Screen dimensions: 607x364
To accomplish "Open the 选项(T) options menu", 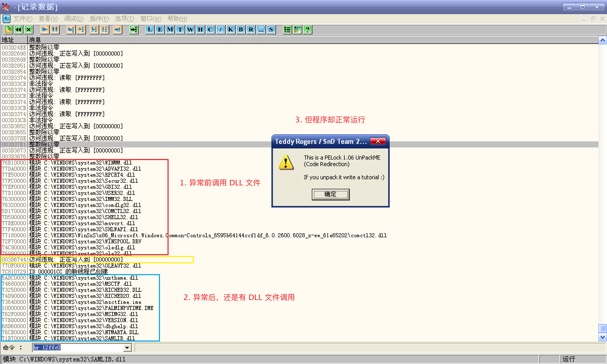I will (x=124, y=19).
